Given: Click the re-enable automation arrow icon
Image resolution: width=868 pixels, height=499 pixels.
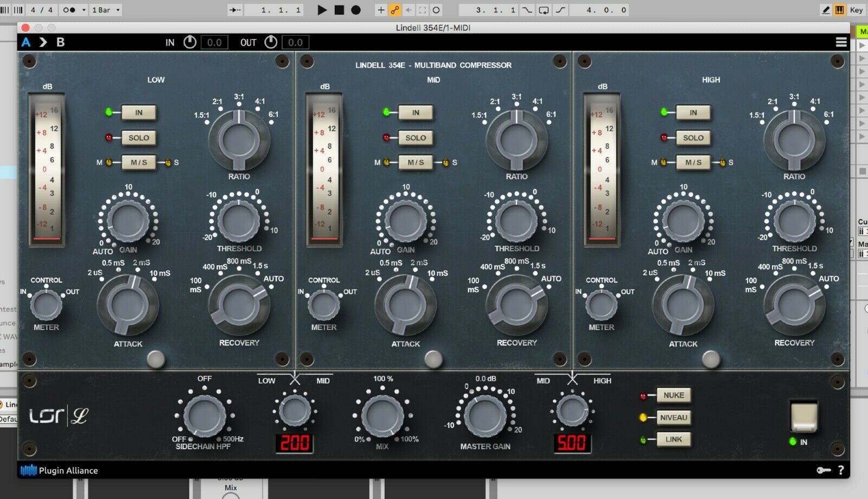Looking at the screenshot, I should point(409,10).
